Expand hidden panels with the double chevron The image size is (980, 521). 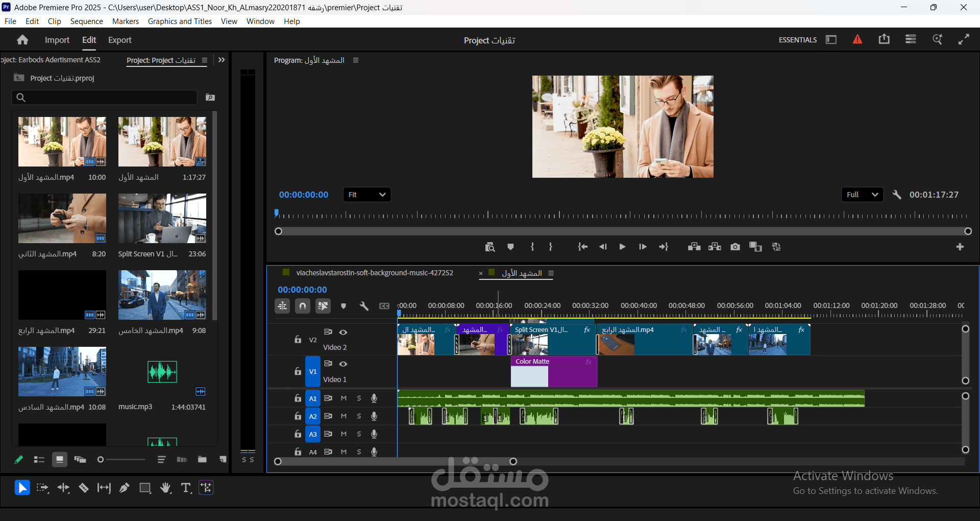coord(222,60)
